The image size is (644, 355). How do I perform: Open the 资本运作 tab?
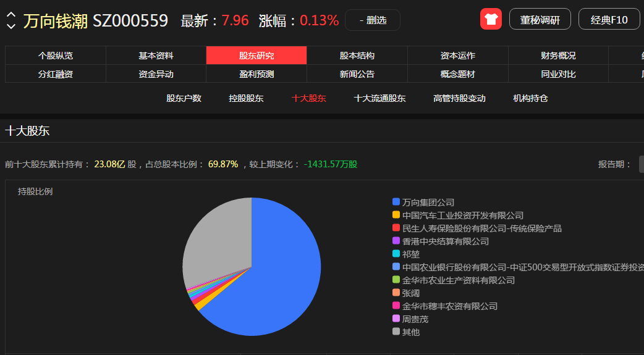click(x=457, y=56)
